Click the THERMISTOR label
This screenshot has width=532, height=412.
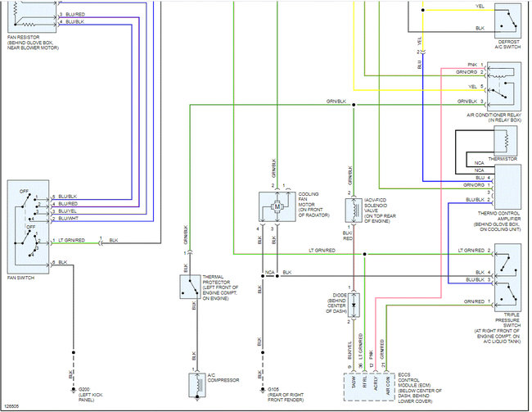503,159
